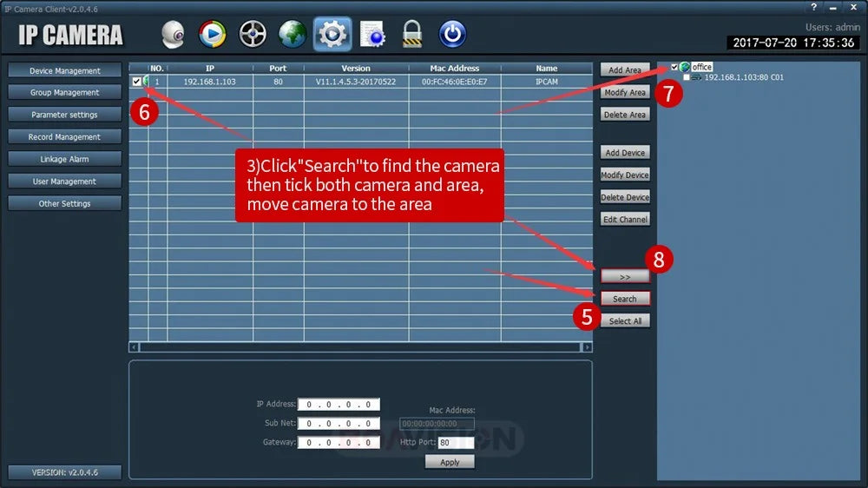Image resolution: width=868 pixels, height=488 pixels.
Task: Click the Mac Address field
Action: coord(437,424)
